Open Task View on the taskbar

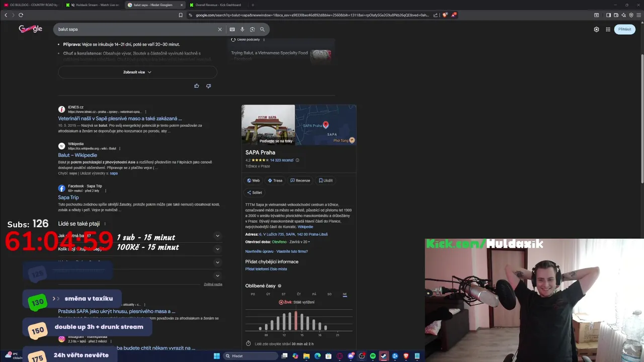pos(284,356)
